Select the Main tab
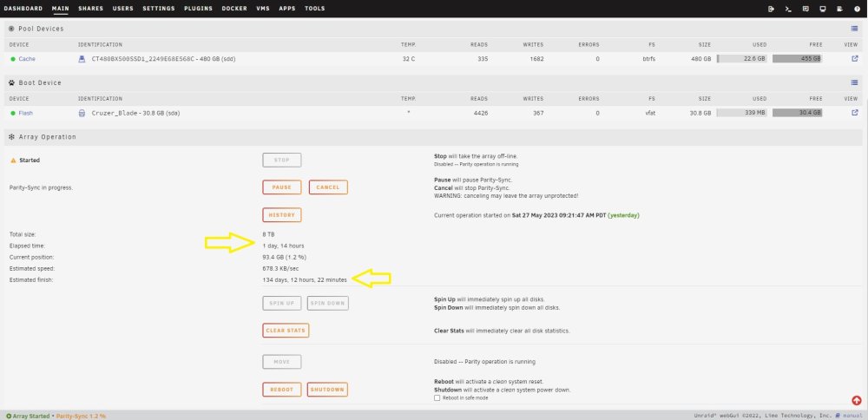868x420 pixels. (61, 9)
